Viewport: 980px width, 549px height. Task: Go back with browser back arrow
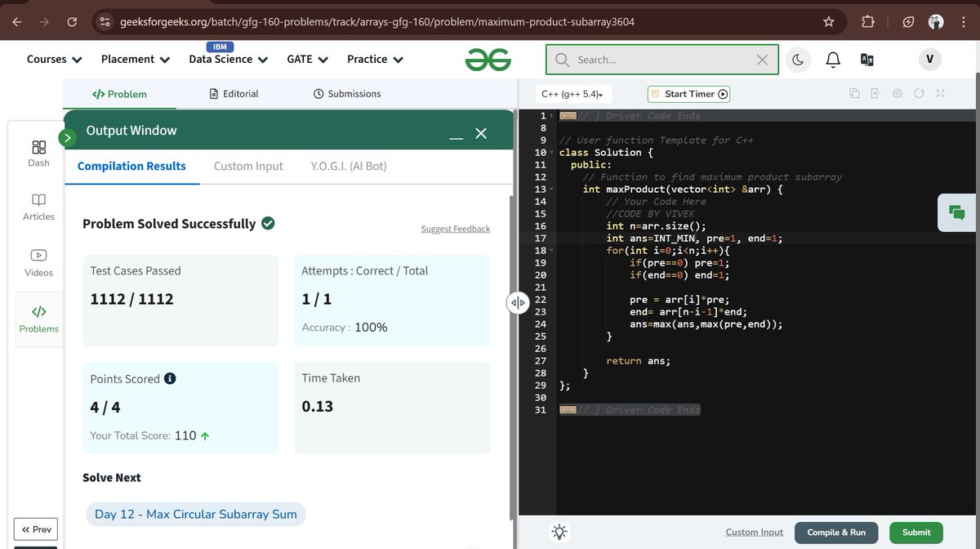[x=18, y=22]
